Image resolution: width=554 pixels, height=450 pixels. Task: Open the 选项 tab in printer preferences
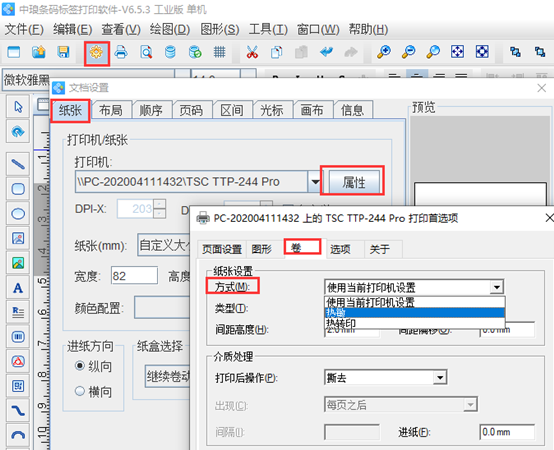point(340,249)
